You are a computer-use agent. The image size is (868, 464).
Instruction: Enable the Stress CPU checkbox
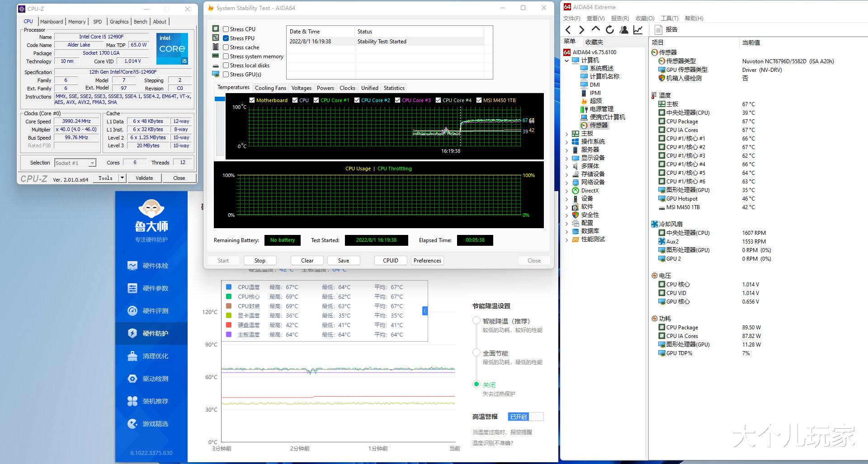click(x=226, y=29)
